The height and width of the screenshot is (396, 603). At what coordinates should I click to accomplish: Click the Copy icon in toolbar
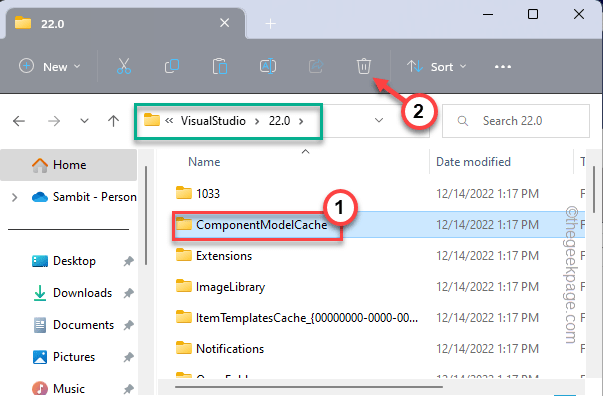172,66
